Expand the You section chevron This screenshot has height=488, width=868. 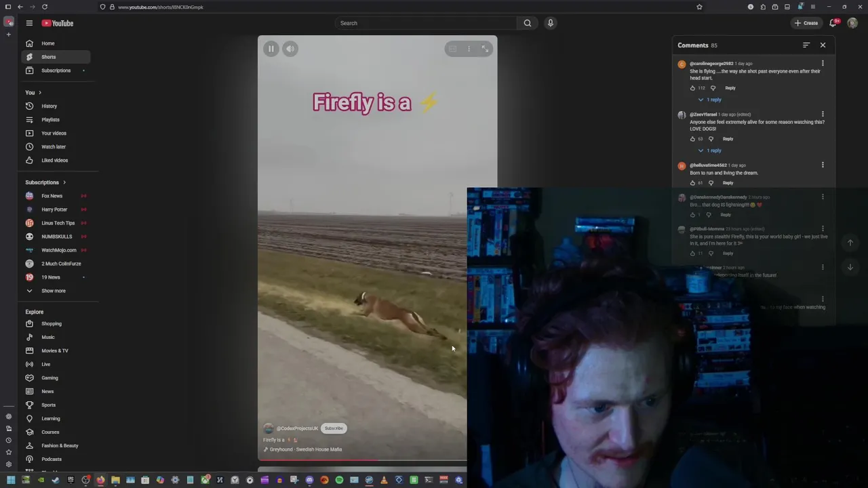tap(39, 93)
